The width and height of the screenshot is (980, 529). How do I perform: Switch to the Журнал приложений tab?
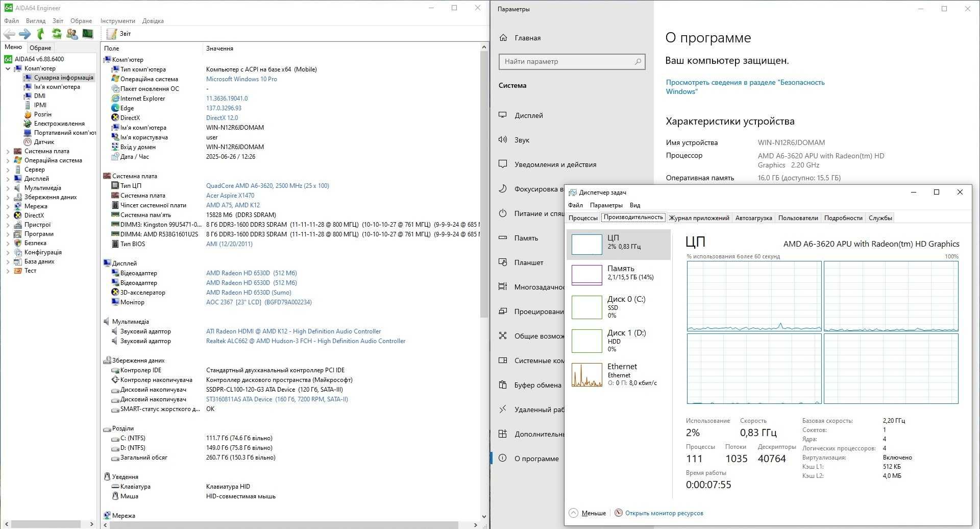[699, 218]
